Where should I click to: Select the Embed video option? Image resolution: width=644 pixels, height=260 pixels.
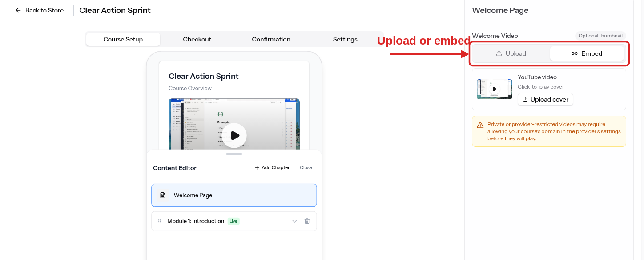point(587,53)
